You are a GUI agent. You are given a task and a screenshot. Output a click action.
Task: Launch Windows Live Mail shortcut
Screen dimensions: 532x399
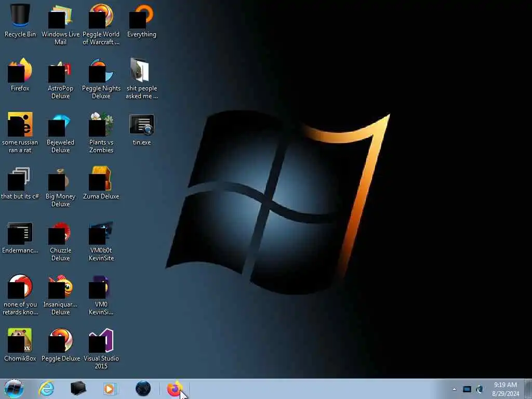[60, 24]
